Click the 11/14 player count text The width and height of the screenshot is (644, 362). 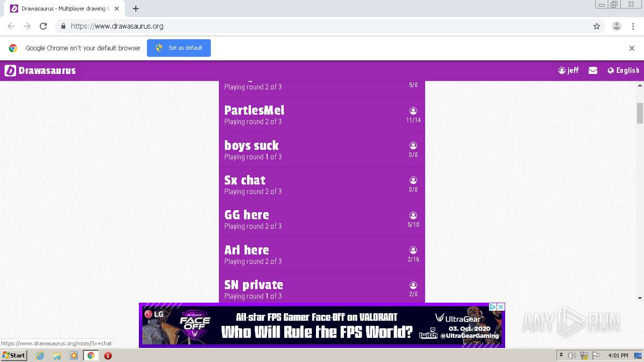(x=414, y=120)
